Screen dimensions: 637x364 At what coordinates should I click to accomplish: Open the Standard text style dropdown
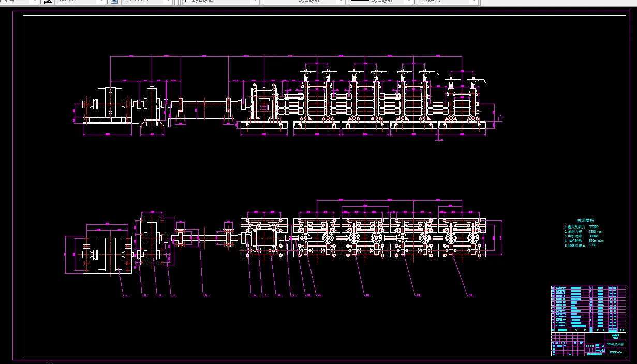pyautogui.click(x=146, y=2)
